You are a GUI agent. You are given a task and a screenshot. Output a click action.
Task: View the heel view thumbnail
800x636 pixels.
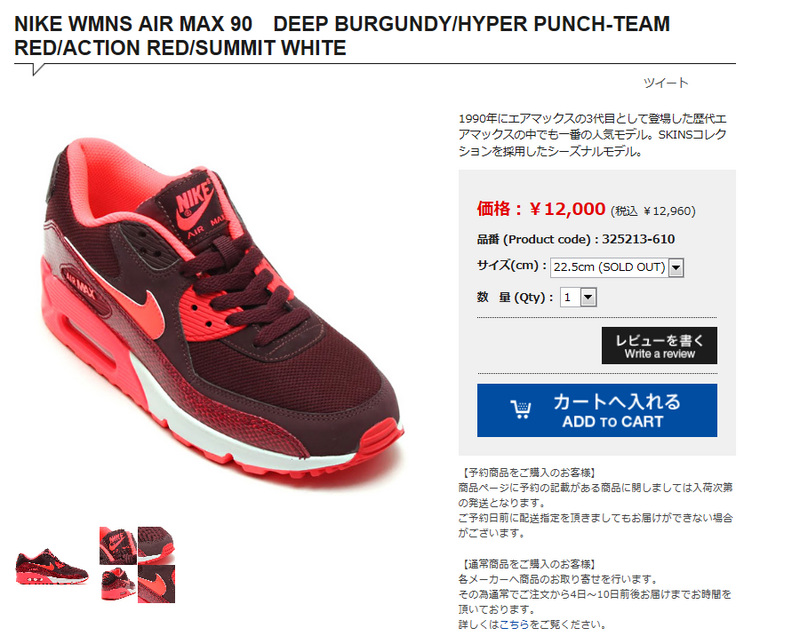tap(117, 584)
